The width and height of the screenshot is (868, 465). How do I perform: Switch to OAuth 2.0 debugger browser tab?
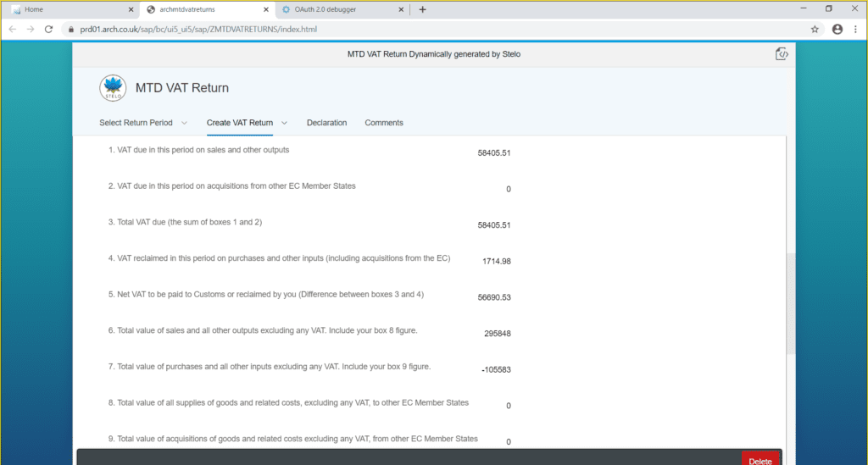(x=339, y=9)
